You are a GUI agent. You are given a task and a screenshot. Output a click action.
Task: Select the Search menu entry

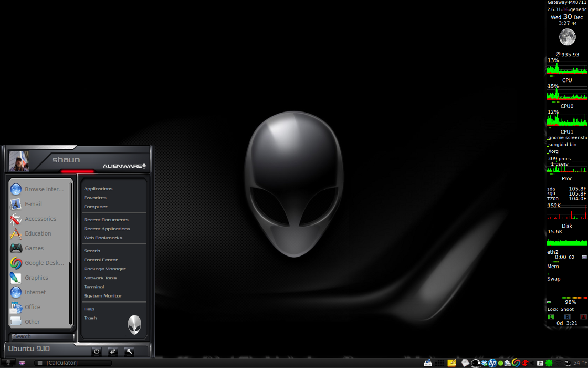(x=92, y=251)
